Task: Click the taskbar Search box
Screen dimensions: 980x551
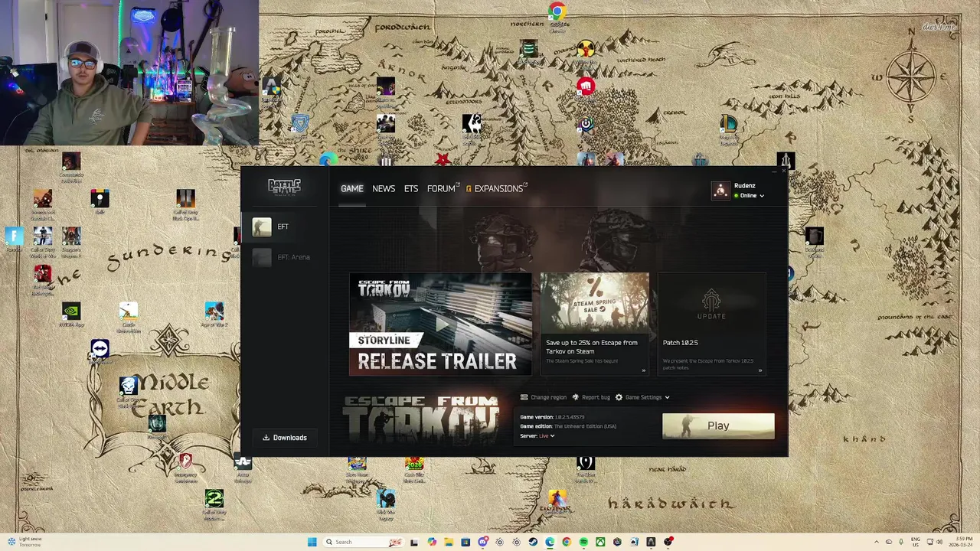Action: (x=364, y=542)
